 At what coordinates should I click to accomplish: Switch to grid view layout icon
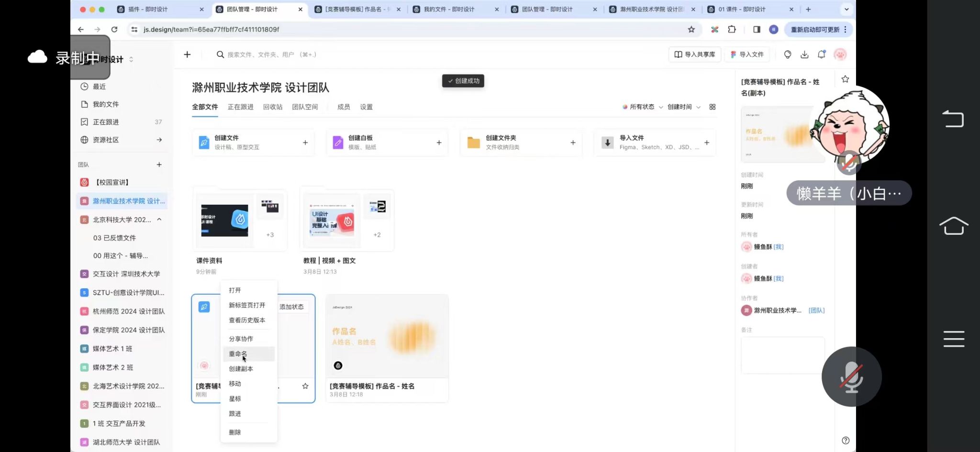pos(713,107)
